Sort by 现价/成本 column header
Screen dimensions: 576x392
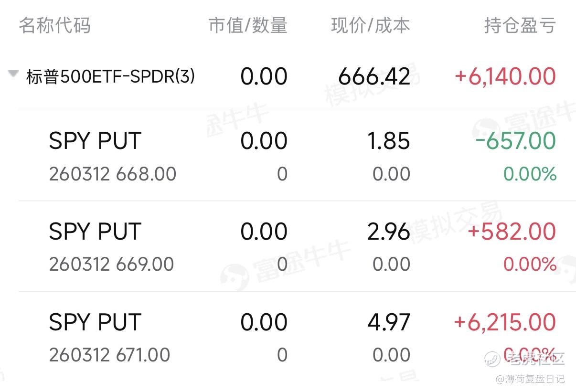(x=371, y=25)
